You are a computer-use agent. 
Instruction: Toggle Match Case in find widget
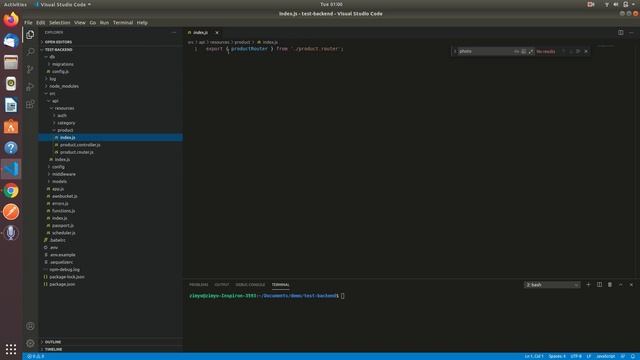pyautogui.click(x=516, y=51)
